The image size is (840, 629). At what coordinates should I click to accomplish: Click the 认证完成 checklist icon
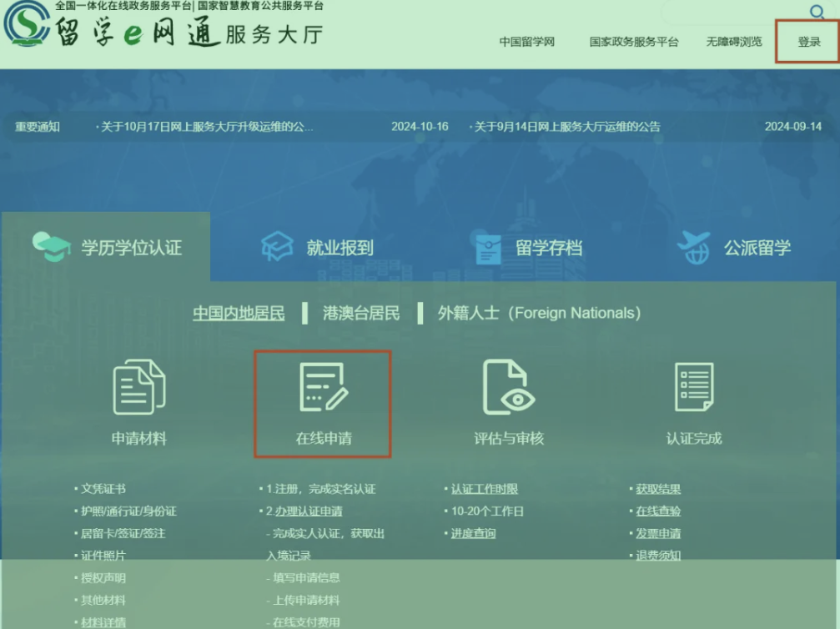click(693, 387)
